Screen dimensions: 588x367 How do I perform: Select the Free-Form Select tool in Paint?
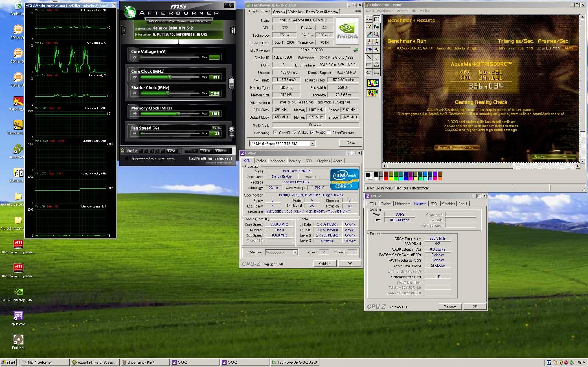click(369, 19)
